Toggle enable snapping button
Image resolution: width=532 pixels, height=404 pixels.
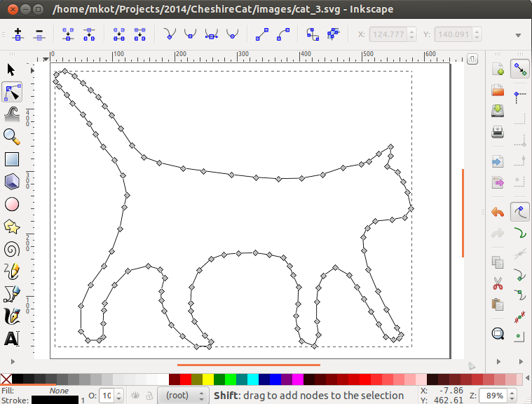tap(520, 69)
